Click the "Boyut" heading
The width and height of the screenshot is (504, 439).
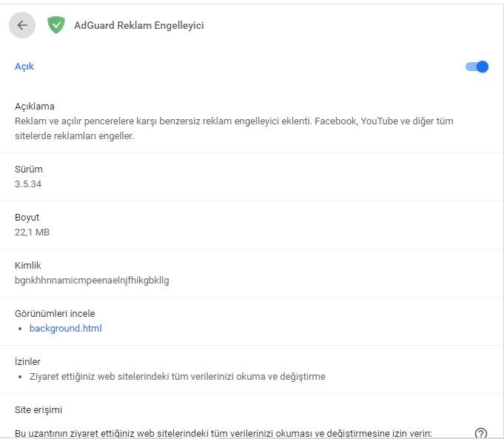27,218
